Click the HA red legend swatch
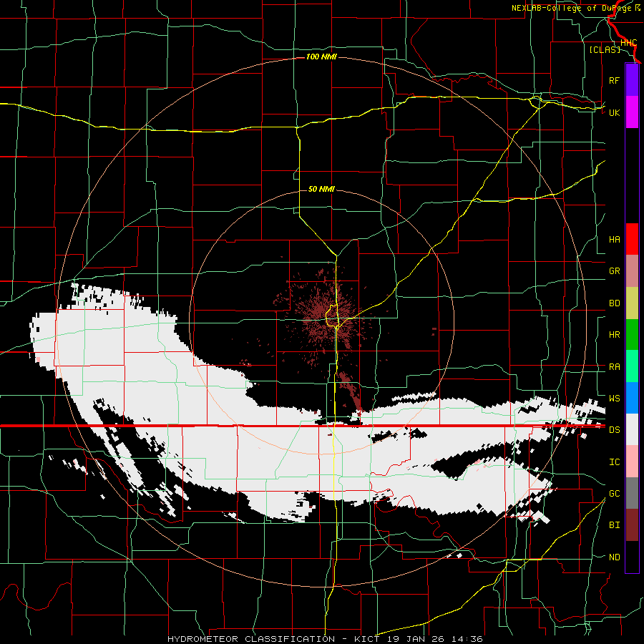Image resolution: width=644 pixels, height=644 pixels. point(632,239)
